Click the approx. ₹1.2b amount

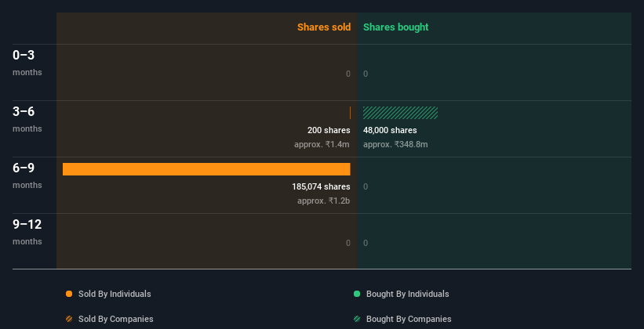323,201
